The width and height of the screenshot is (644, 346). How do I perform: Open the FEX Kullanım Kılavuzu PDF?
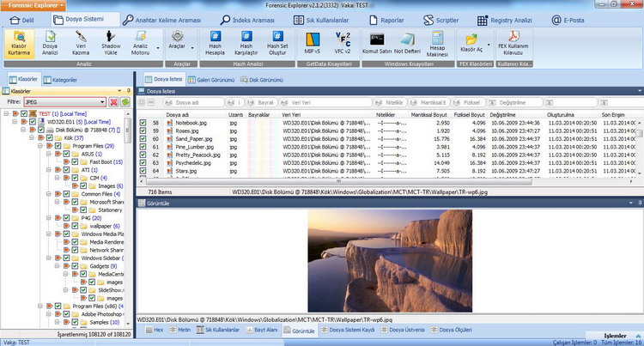tap(513, 43)
